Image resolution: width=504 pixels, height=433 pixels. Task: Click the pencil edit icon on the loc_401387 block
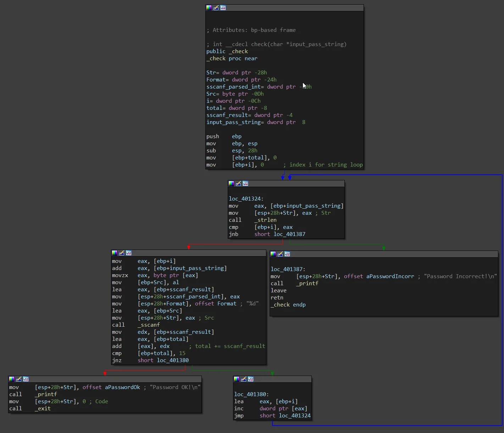point(280,254)
